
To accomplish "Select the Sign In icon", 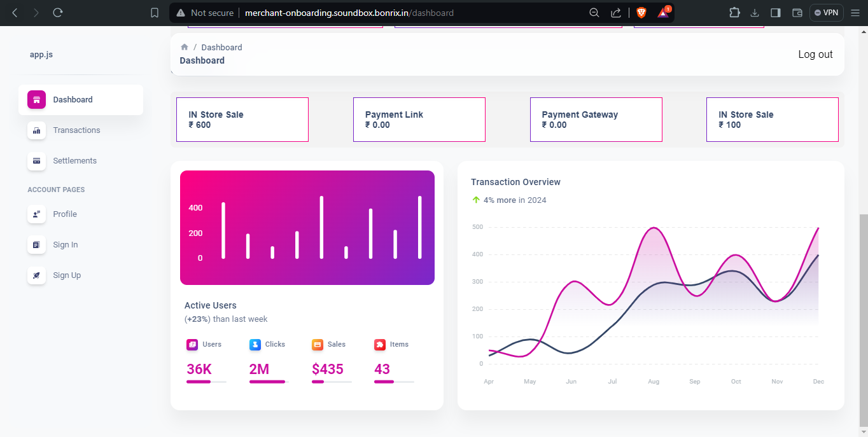I will [36, 245].
